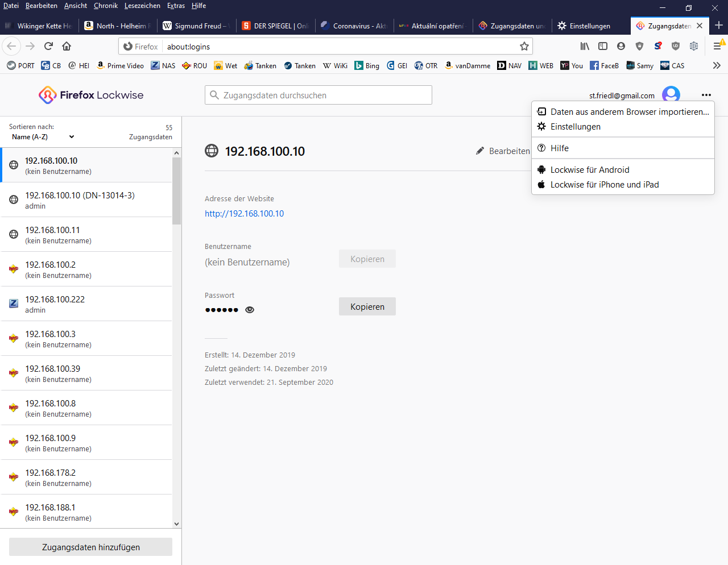Expand the bookmarks toolbar overflow chevron
728x565 pixels.
click(717, 65)
